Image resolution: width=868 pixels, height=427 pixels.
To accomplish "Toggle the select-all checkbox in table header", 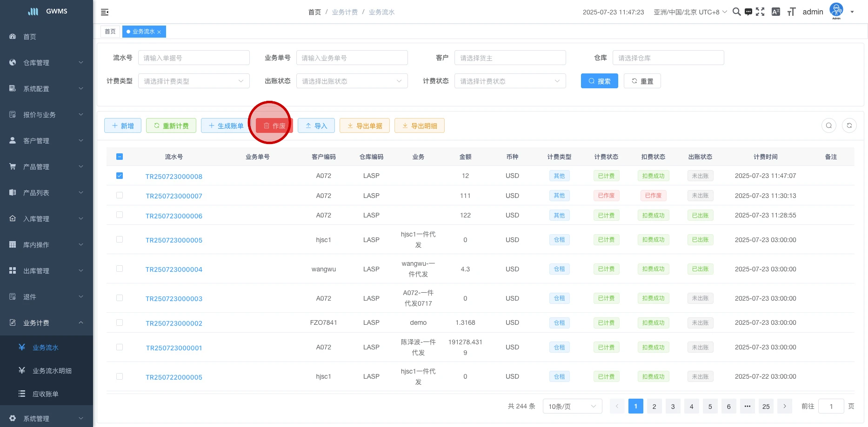I will click(120, 157).
